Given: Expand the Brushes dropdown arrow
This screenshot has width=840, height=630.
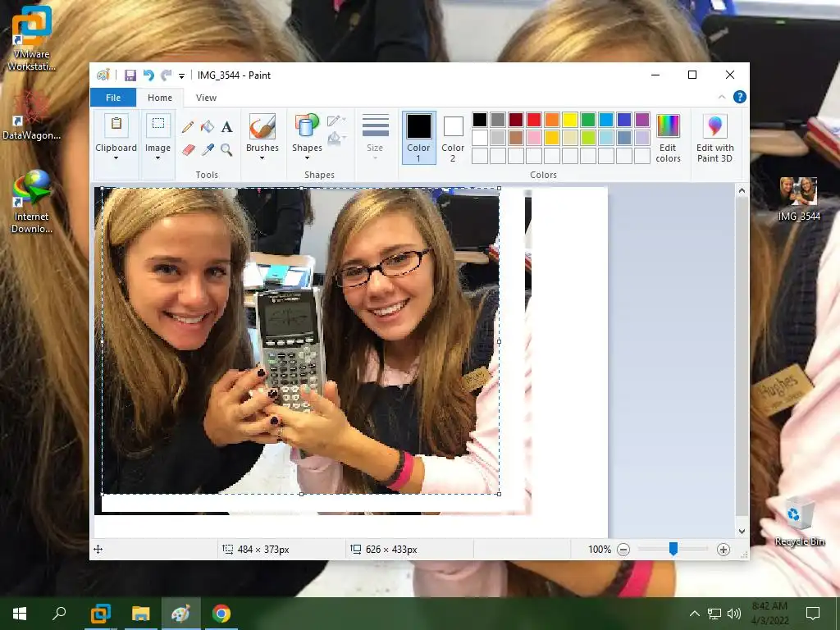Looking at the screenshot, I should [x=262, y=158].
